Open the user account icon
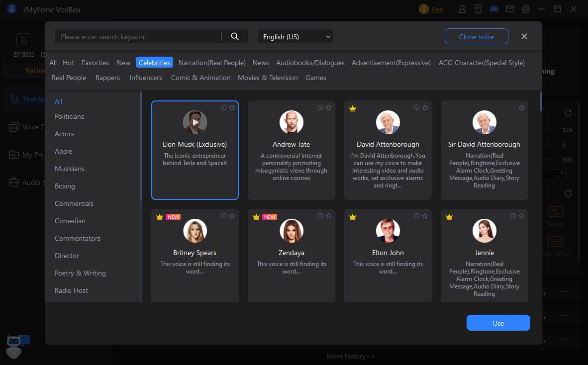This screenshot has width=588, height=365. (462, 9)
